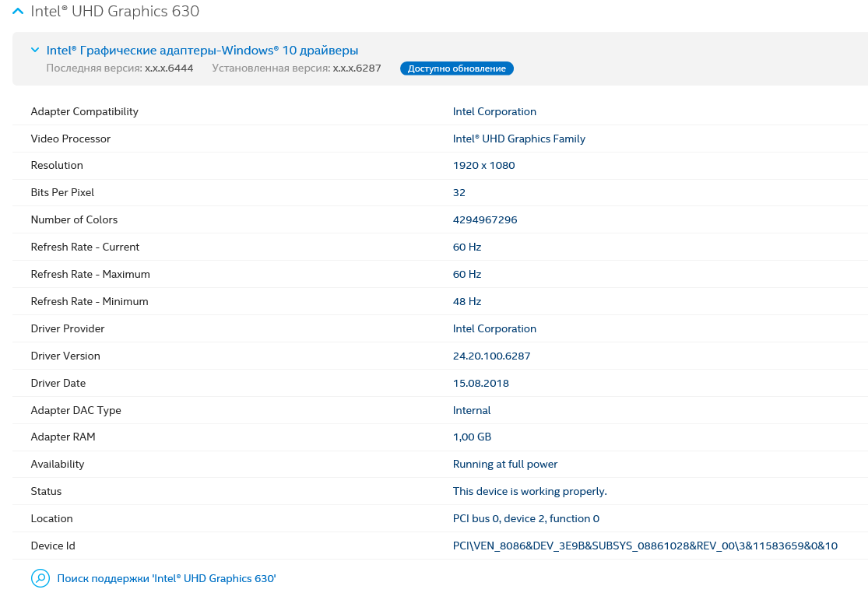Select the Intel UHD Graphics 630 heading
868x593 pixels.
pyautogui.click(x=114, y=11)
